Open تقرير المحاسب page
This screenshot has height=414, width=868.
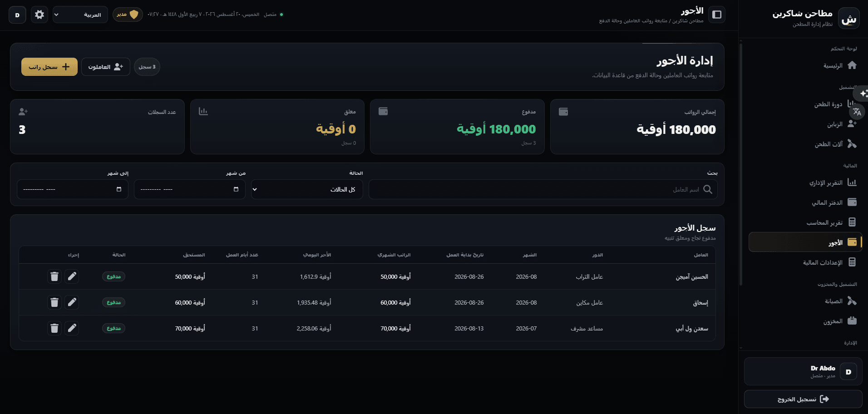click(x=805, y=222)
